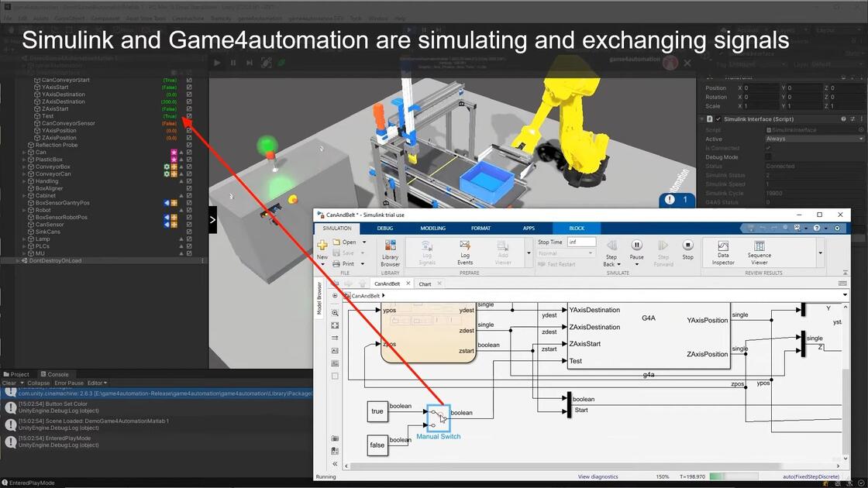Toggle the PlasticBox checkbox
This screenshot has height=488, width=868.
tap(189, 160)
